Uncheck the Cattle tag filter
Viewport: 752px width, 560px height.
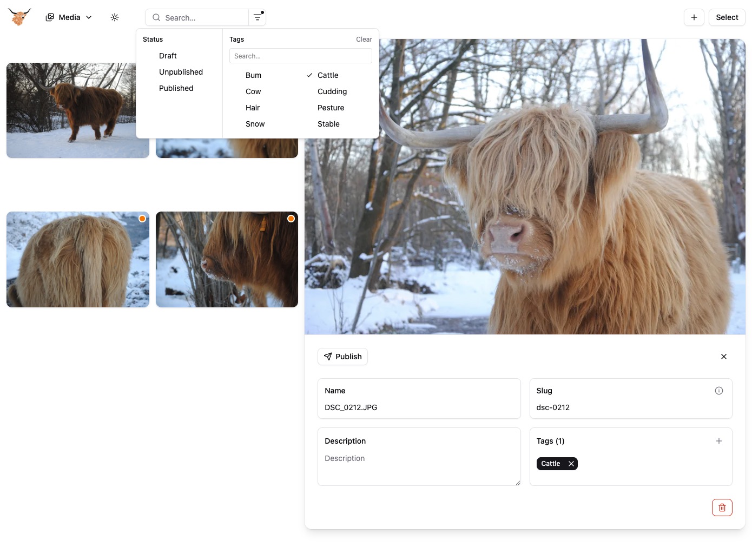pyautogui.click(x=328, y=75)
